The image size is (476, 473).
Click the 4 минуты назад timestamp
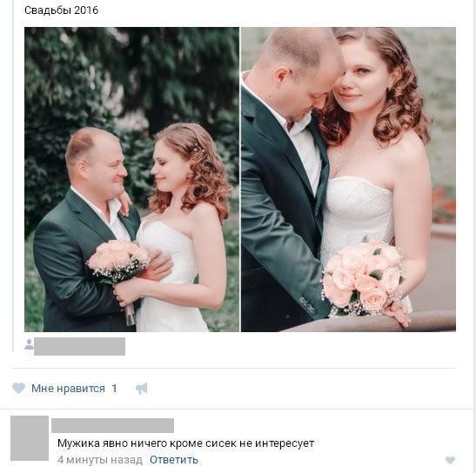(100, 460)
